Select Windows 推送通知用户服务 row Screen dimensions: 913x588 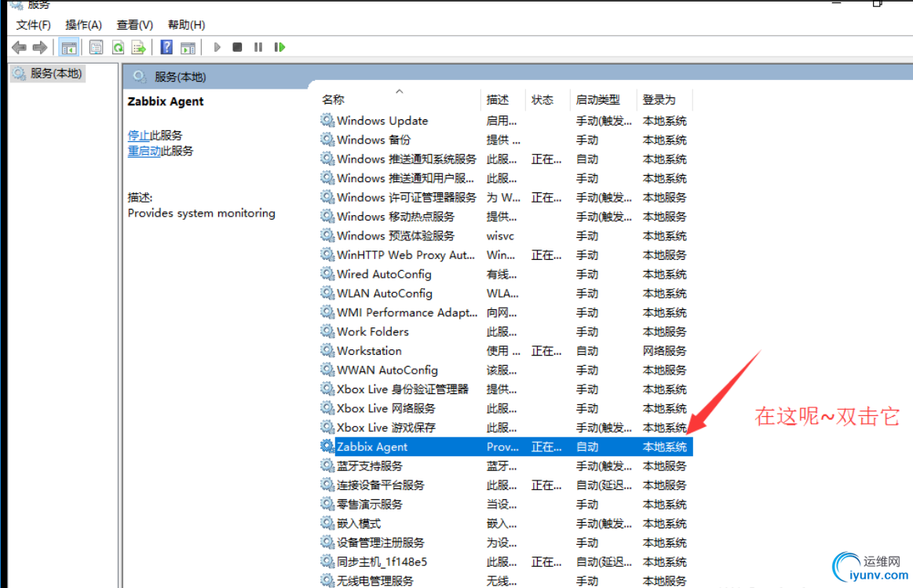click(506, 178)
